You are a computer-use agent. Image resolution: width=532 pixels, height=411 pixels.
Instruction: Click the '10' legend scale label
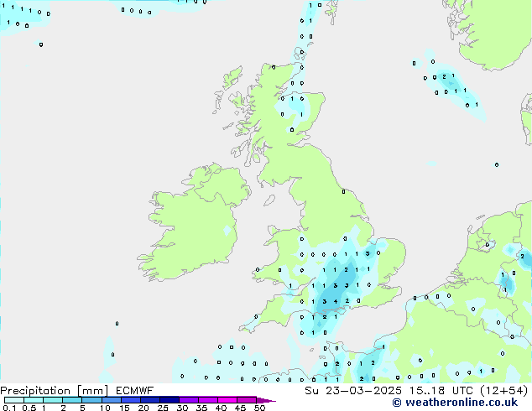pos(105,408)
